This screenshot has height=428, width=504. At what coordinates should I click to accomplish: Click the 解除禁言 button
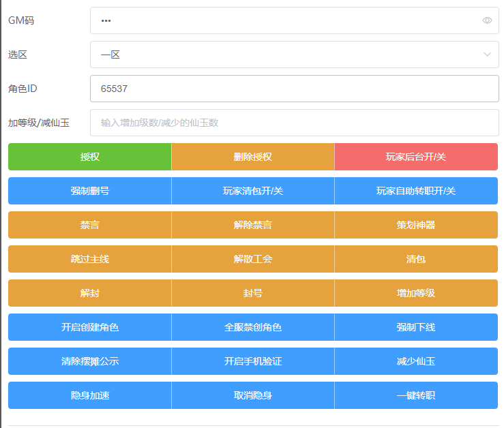pyautogui.click(x=253, y=225)
